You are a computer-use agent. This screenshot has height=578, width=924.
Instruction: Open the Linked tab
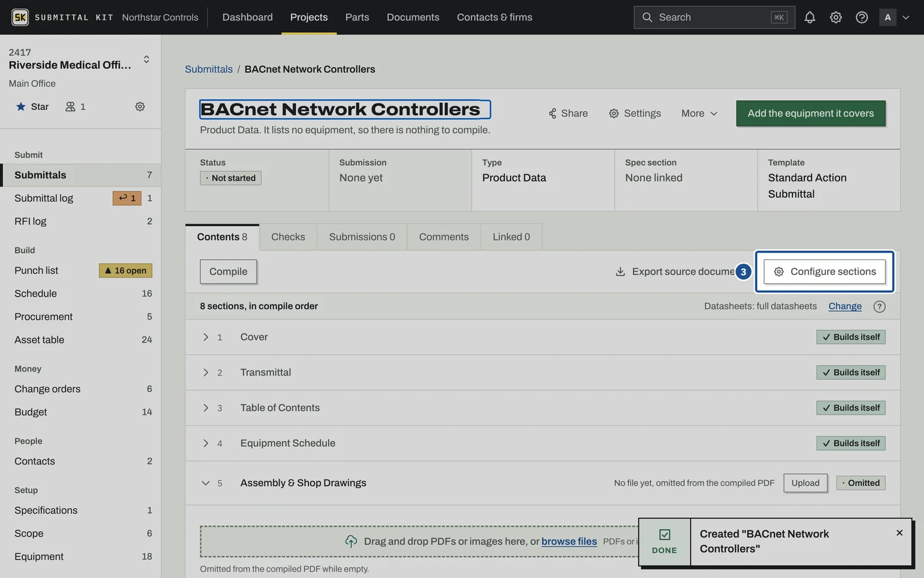(511, 237)
